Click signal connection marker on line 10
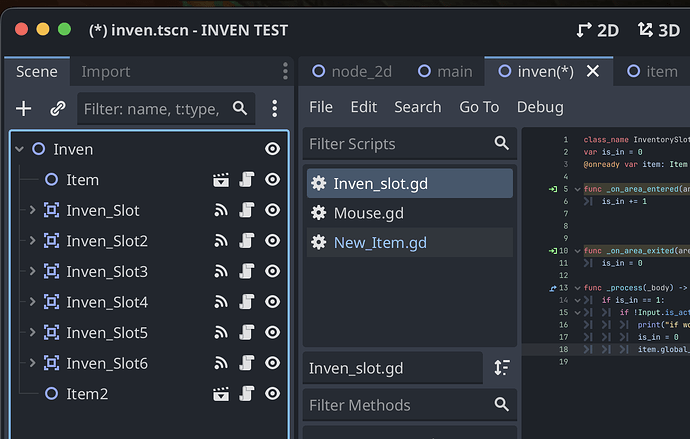 (x=553, y=251)
